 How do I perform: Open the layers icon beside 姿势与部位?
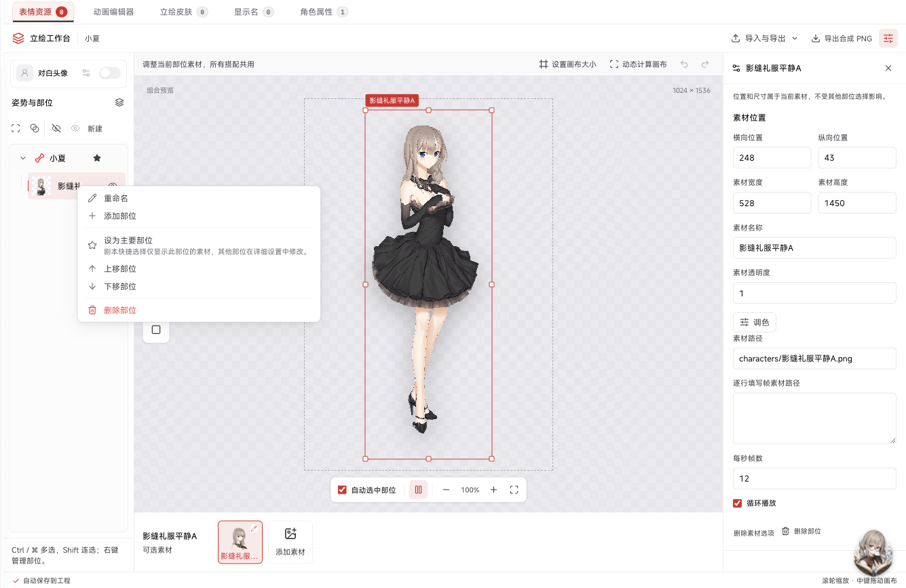click(x=119, y=102)
